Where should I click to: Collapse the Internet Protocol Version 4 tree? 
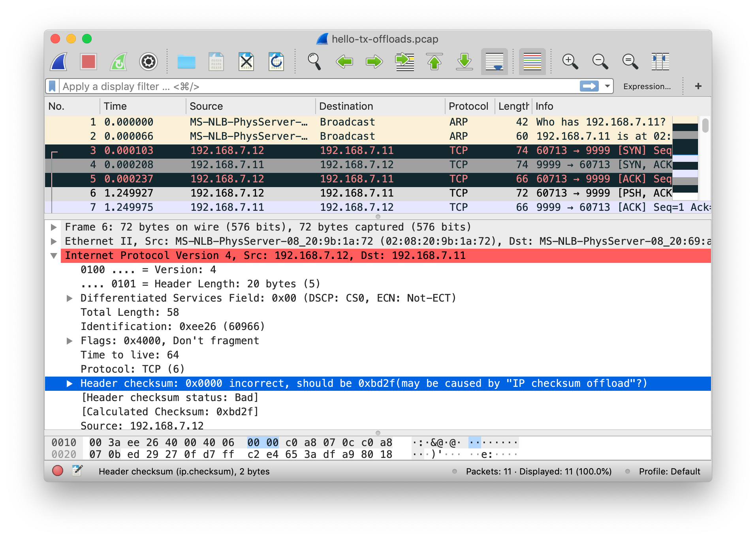tap(54, 256)
